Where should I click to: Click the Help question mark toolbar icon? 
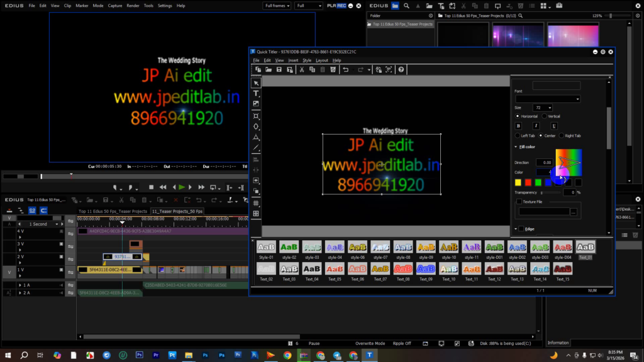point(401,70)
